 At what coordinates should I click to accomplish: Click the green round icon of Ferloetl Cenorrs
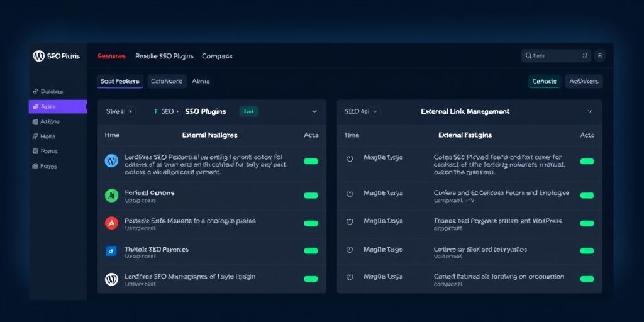[111, 196]
